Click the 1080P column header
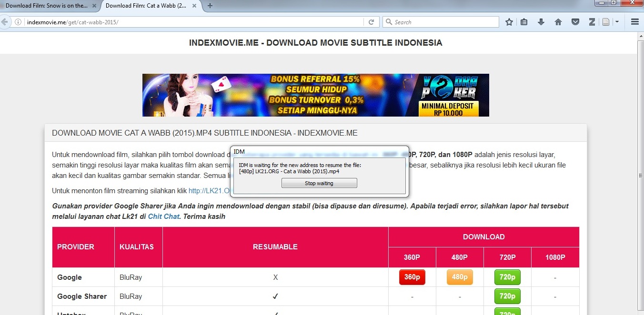 pos(555,257)
